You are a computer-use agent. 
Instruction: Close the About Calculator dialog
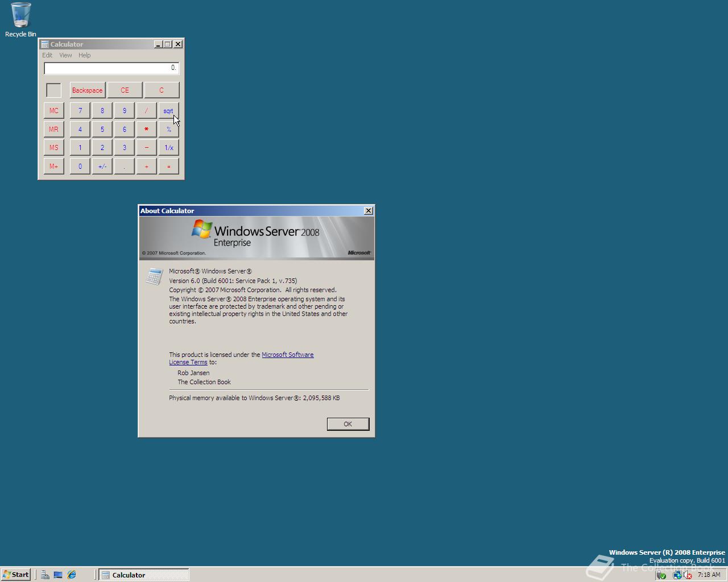tap(369, 211)
